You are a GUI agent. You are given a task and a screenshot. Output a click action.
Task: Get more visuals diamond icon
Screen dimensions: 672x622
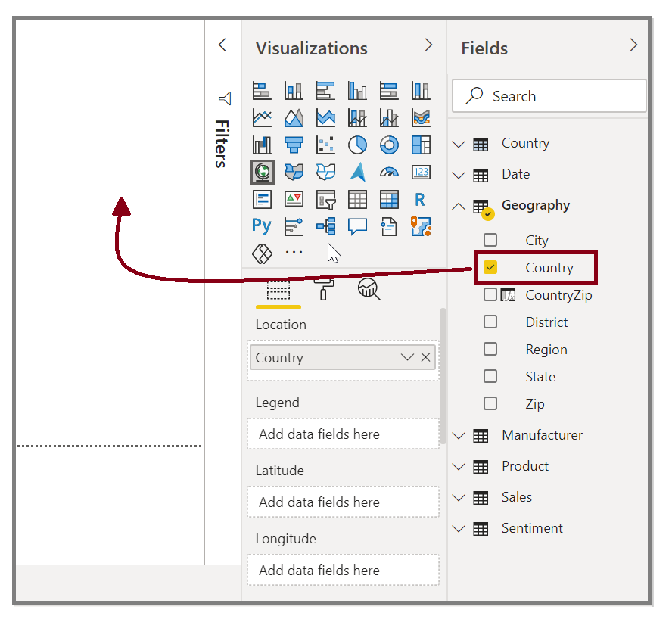pyautogui.click(x=262, y=253)
